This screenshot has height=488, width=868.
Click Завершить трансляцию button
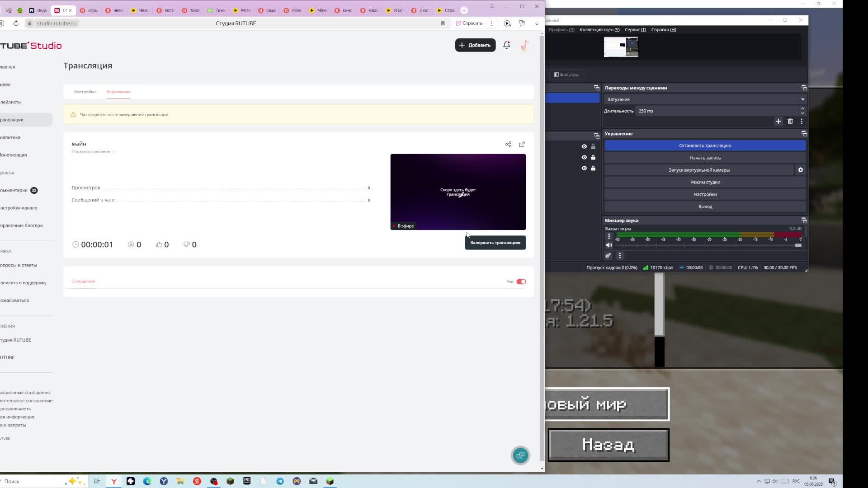495,243
